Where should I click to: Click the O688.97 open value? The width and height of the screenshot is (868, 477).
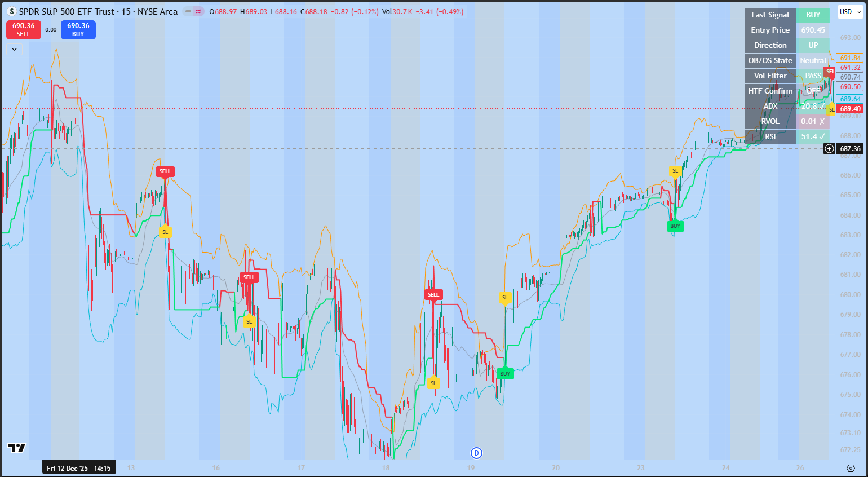[x=223, y=11]
